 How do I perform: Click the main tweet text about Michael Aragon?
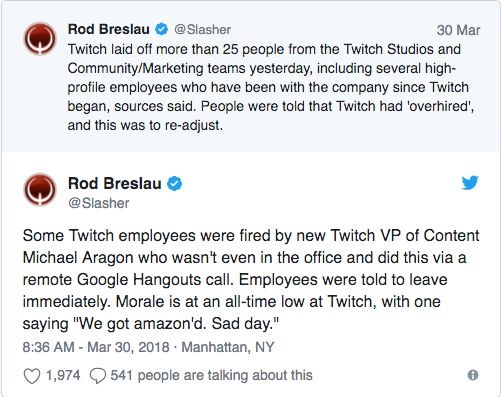(251, 279)
